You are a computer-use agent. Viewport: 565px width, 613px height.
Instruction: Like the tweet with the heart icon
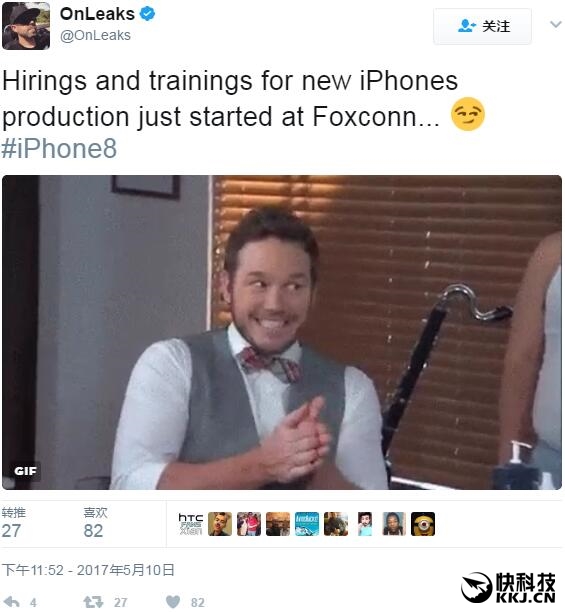[173, 602]
